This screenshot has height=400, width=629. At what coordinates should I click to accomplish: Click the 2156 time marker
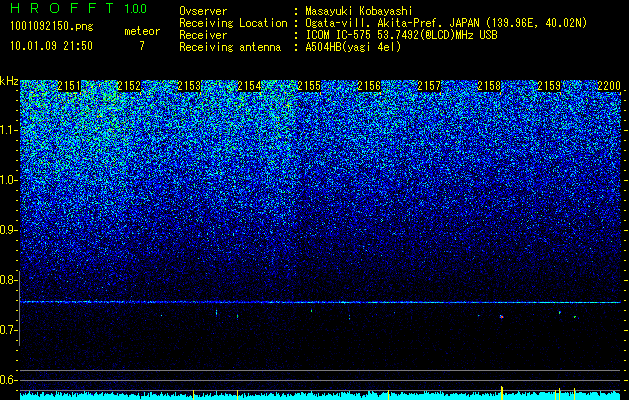tap(369, 86)
